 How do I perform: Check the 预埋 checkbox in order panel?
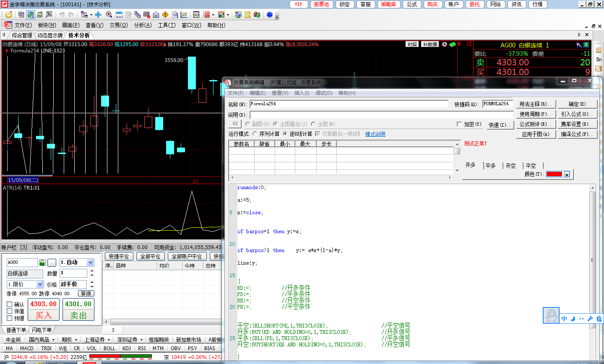point(10,318)
